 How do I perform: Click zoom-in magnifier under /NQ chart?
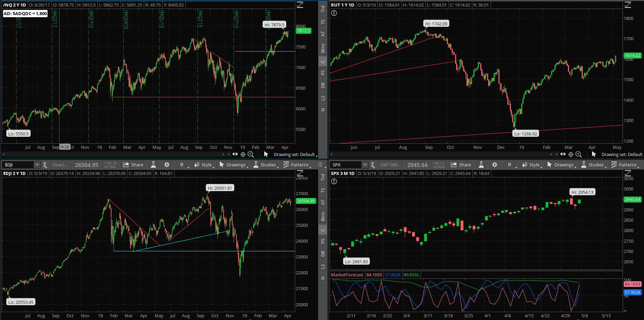pyautogui.click(x=251, y=154)
